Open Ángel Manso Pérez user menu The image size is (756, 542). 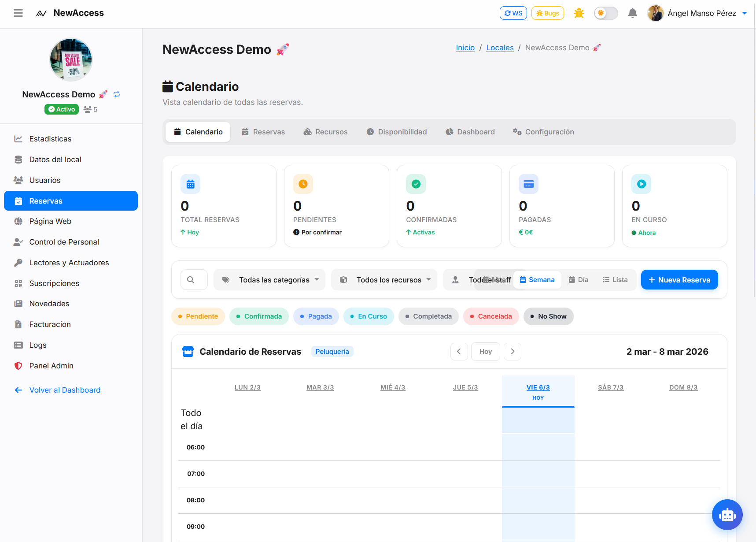point(697,13)
